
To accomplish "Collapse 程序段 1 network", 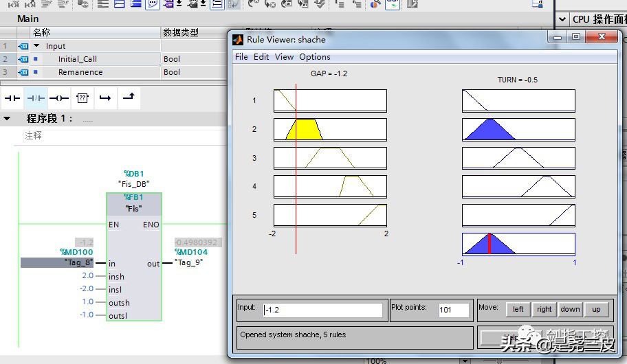I will (x=7, y=119).
